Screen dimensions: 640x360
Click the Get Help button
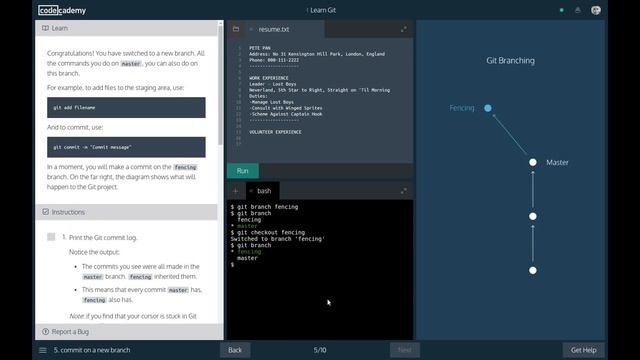583,350
